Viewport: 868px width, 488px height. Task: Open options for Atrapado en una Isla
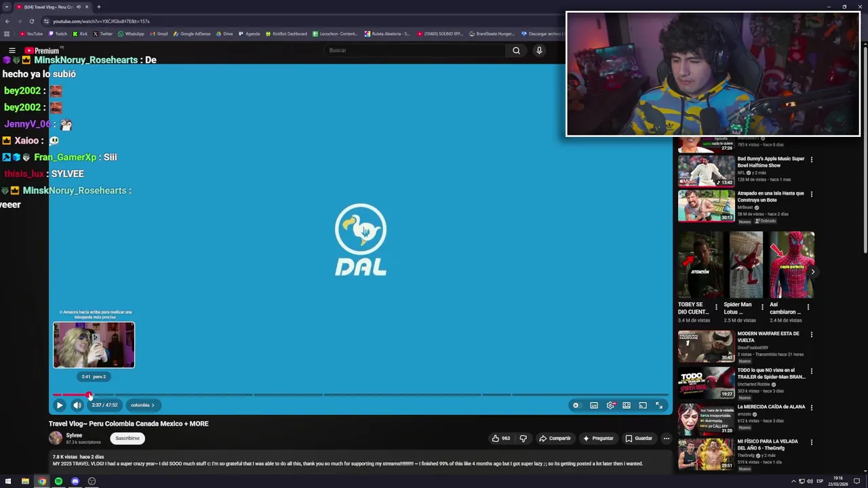point(812,194)
